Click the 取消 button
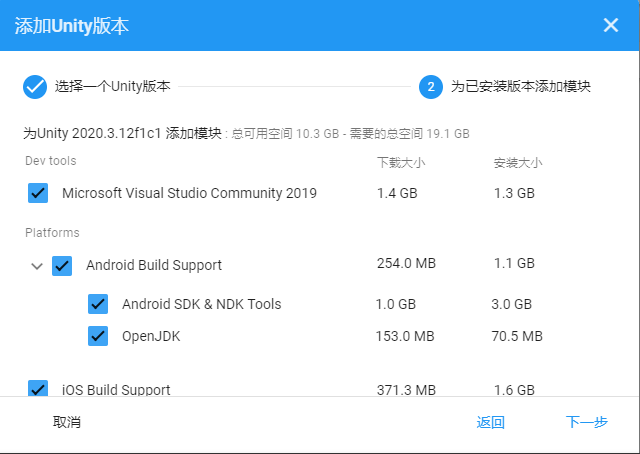 67,422
